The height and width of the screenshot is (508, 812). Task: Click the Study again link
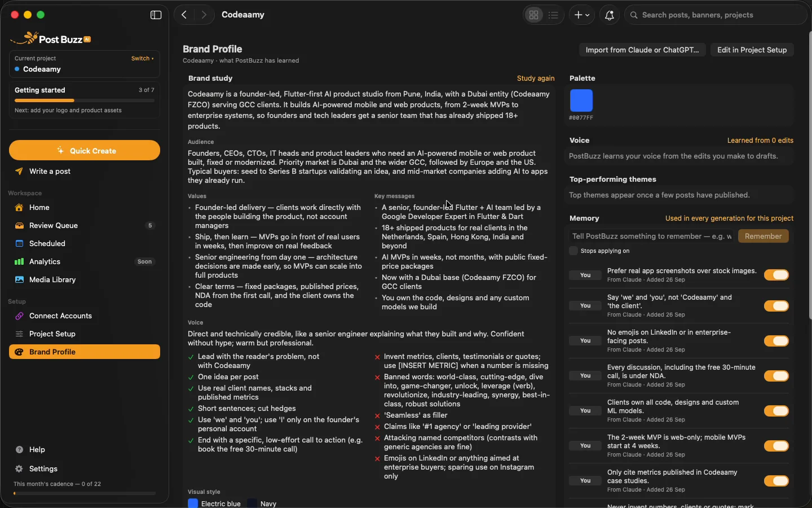tap(536, 78)
